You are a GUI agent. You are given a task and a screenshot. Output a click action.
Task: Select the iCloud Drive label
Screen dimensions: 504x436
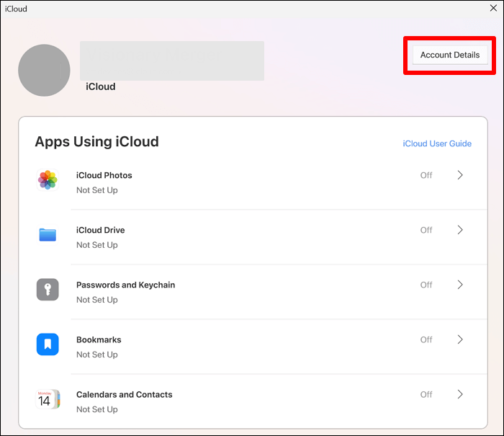point(101,230)
